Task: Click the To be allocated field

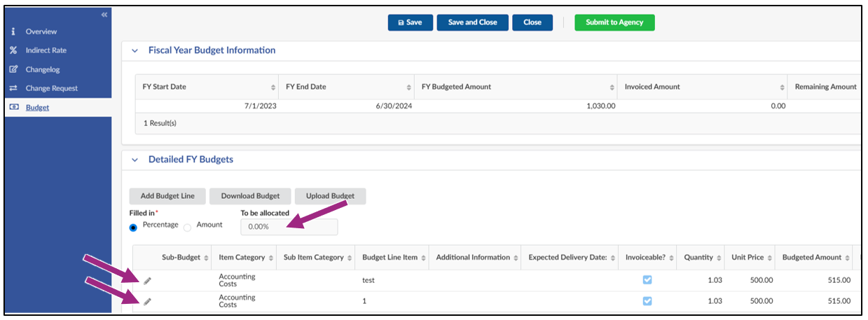Action: 289,227
